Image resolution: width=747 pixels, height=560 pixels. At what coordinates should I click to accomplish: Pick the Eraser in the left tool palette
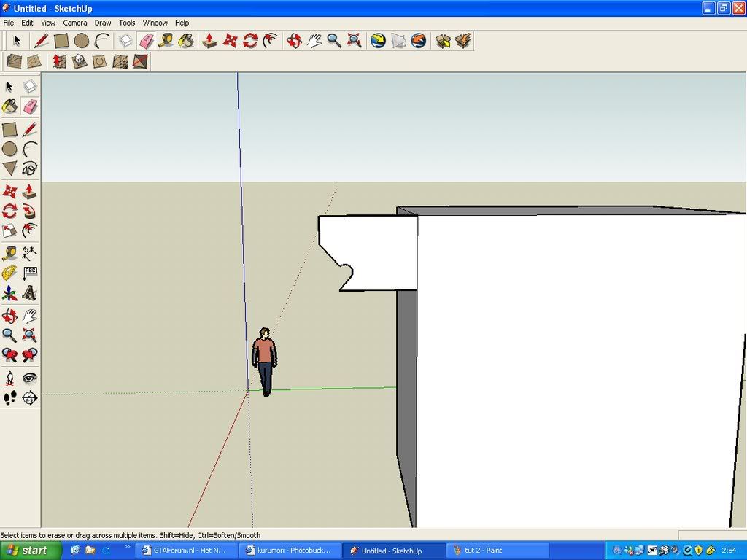[x=29, y=106]
